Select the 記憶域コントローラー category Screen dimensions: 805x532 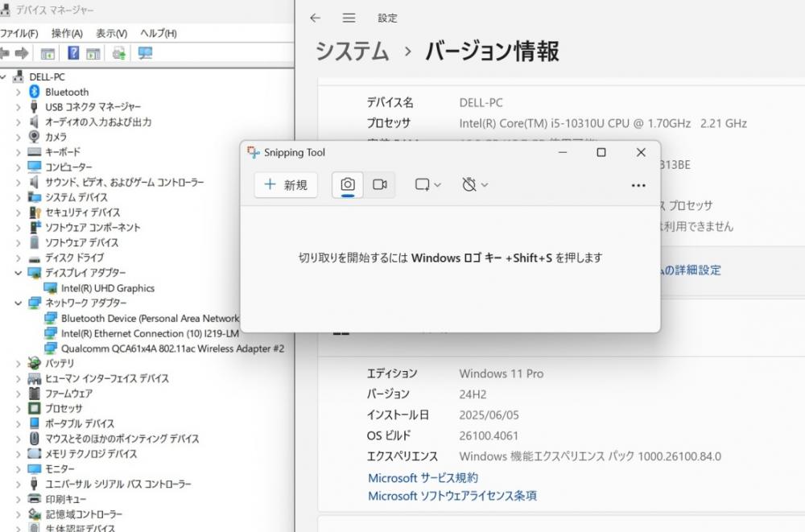84,514
